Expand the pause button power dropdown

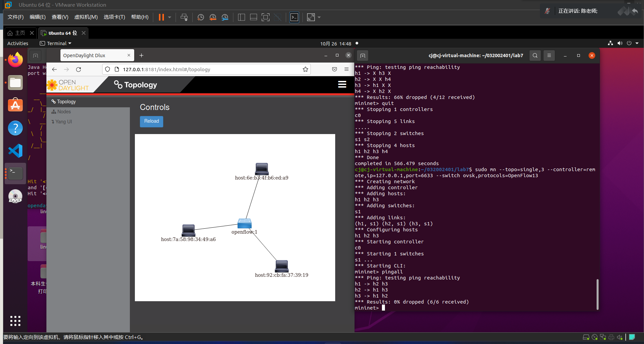coord(170,17)
